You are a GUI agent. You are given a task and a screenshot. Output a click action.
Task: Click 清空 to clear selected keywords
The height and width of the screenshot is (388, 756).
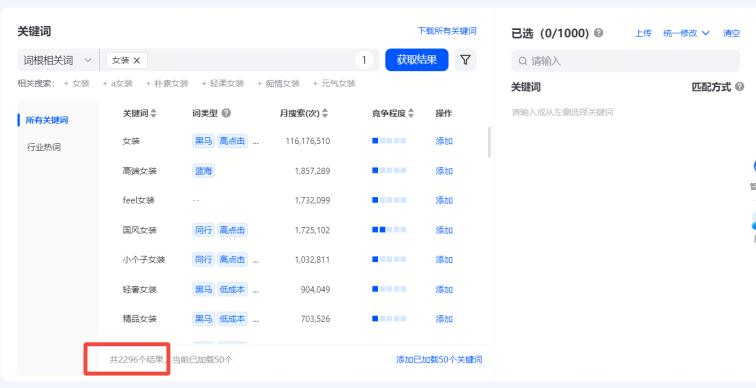tap(731, 33)
